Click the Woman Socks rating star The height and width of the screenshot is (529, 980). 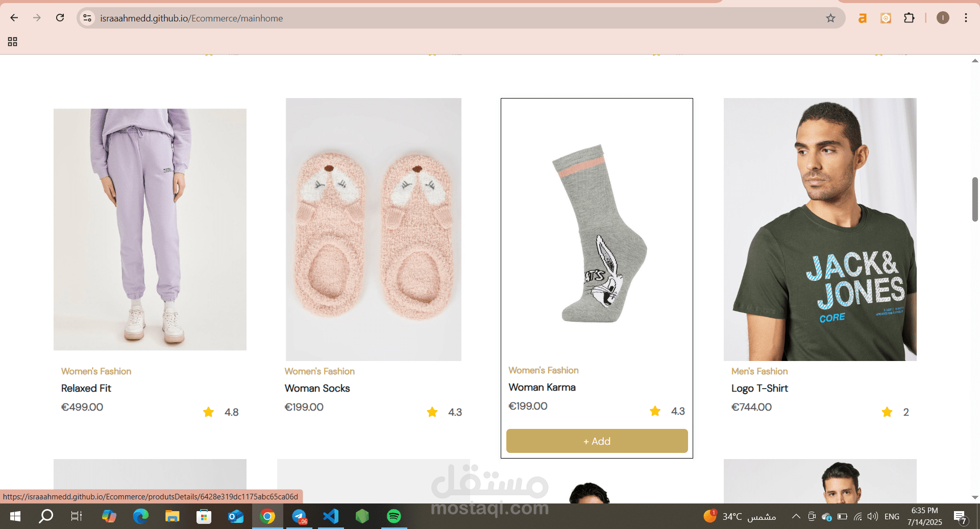432,412
